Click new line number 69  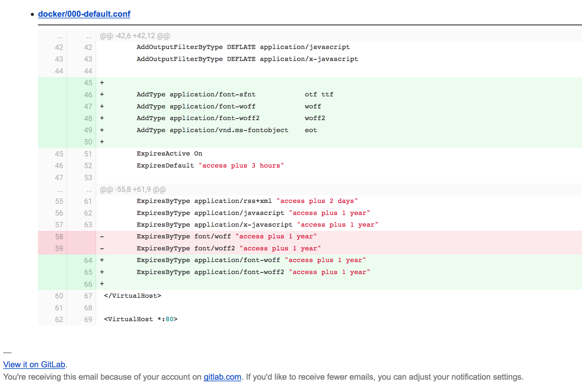click(88, 319)
